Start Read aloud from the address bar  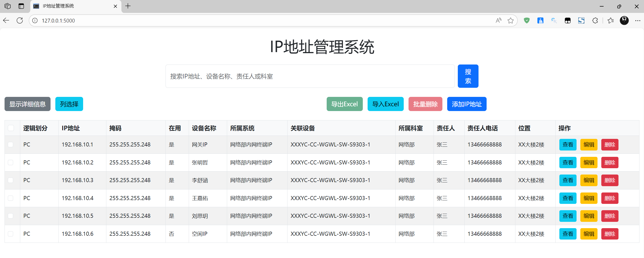point(498,20)
